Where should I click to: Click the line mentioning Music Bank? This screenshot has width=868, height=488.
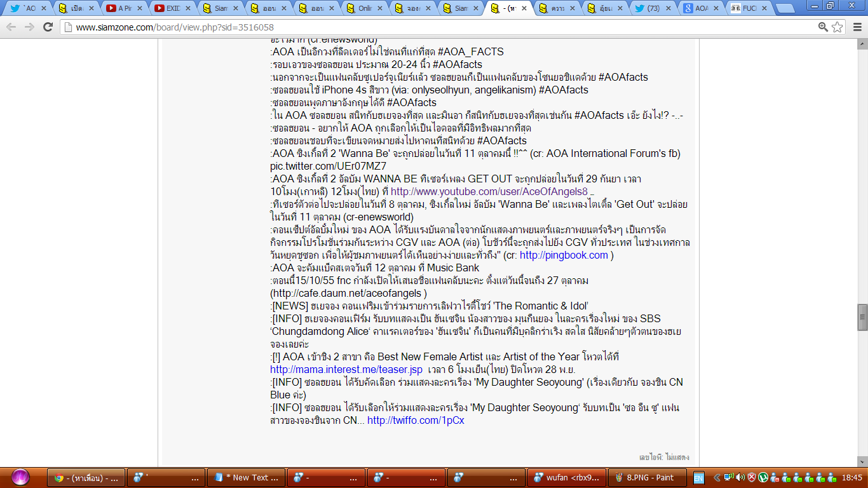pyautogui.click(x=375, y=268)
